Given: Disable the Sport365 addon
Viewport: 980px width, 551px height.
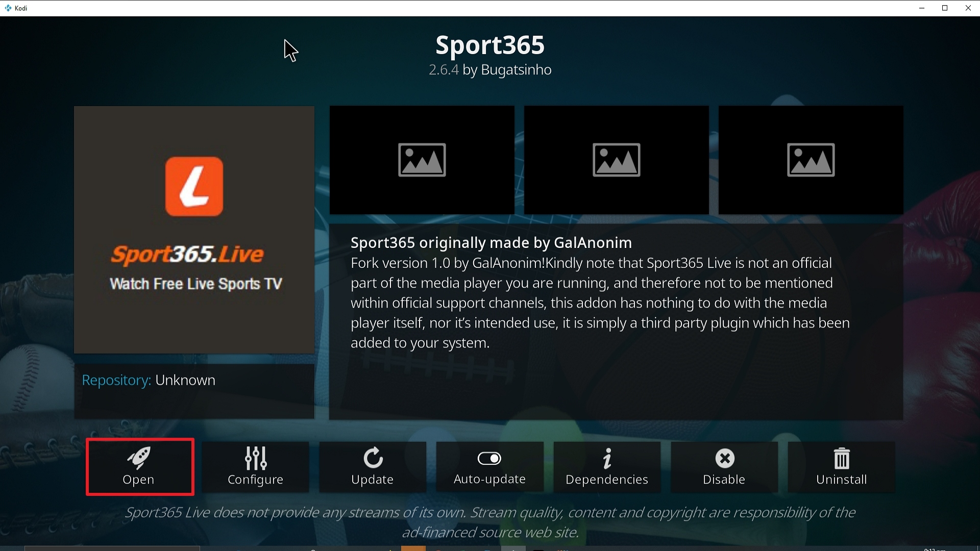Looking at the screenshot, I should point(724,467).
